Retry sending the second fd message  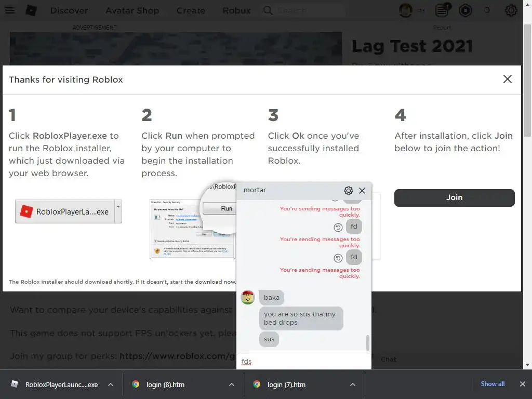338,258
